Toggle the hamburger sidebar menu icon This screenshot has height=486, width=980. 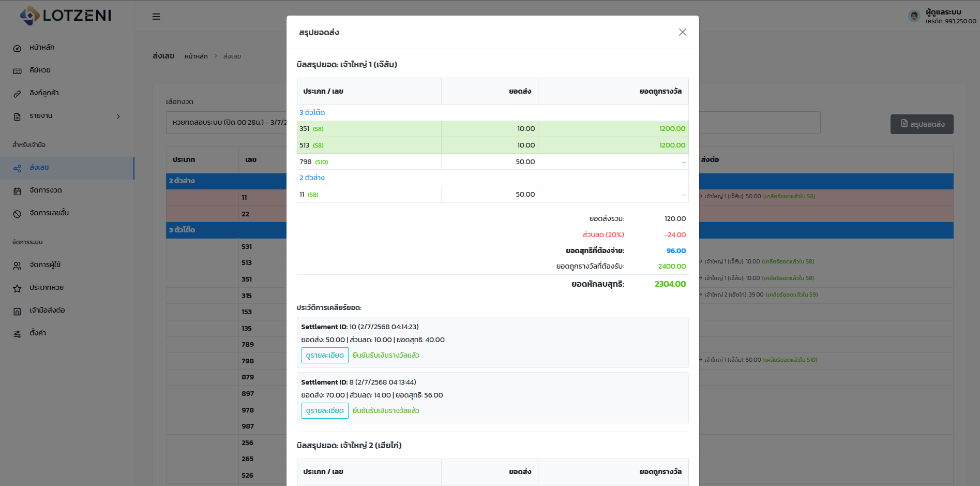point(156,17)
